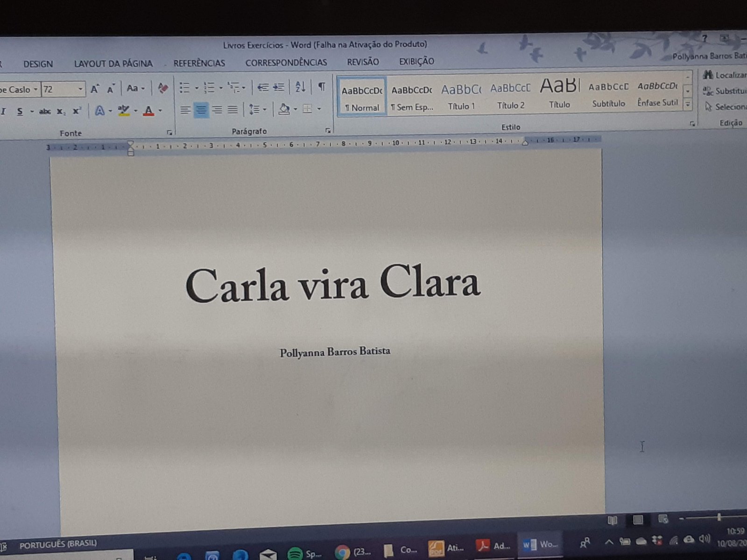The image size is (747, 560).
Task: Switch to Web Layout view in status bar
Action: coord(663,519)
